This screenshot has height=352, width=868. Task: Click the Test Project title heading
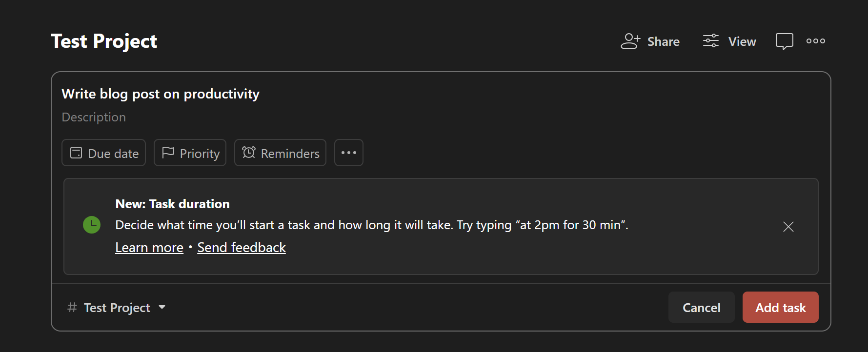tap(104, 41)
